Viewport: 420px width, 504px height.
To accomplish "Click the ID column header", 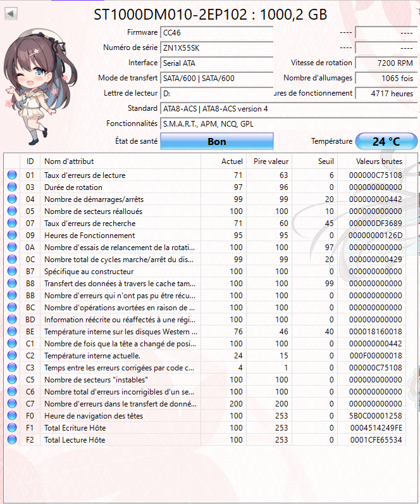I will (x=30, y=161).
